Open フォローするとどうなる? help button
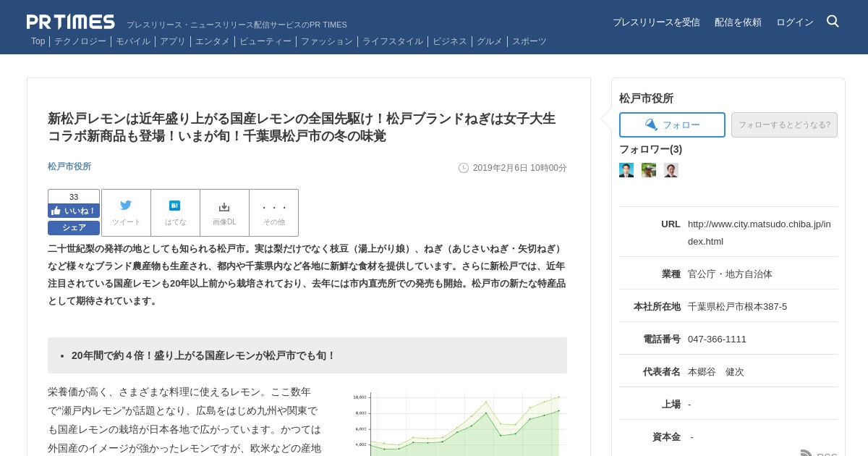 (784, 124)
